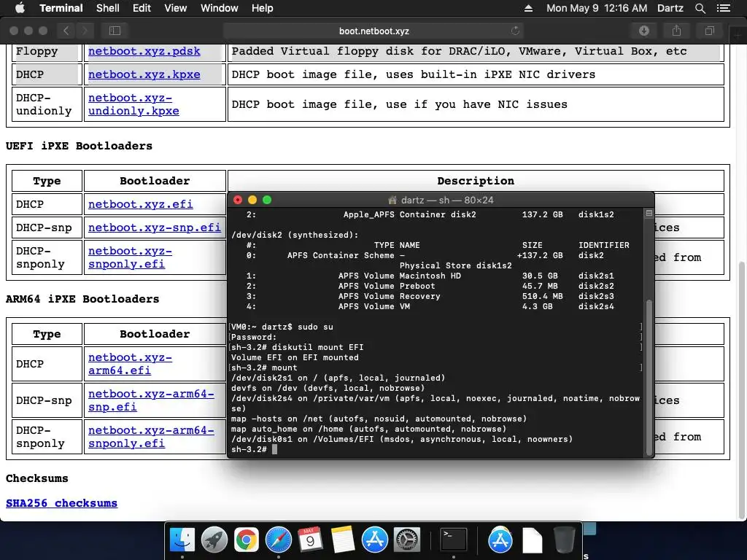This screenshot has height=560, width=747.
Task: Open netboot.xyz.pdsk link
Action: [144, 51]
